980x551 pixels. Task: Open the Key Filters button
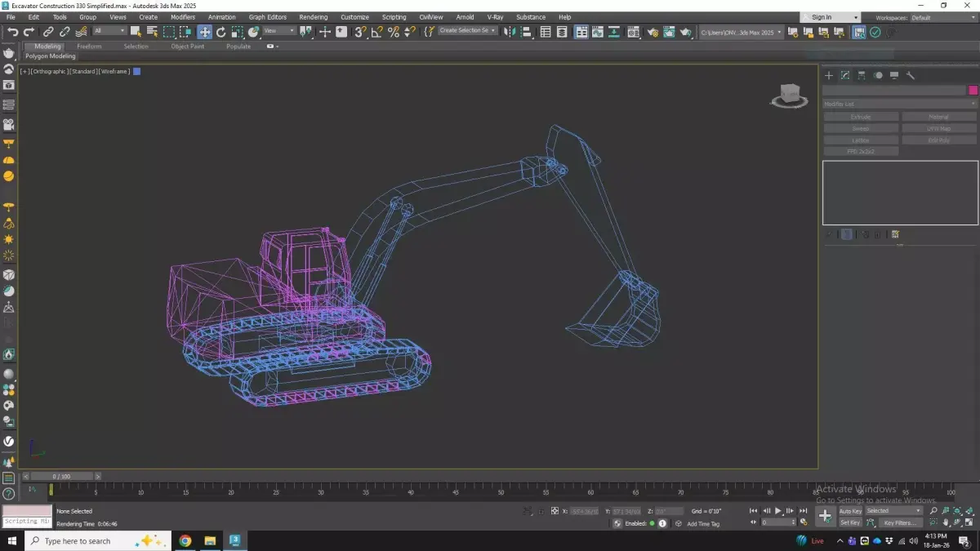pyautogui.click(x=901, y=522)
